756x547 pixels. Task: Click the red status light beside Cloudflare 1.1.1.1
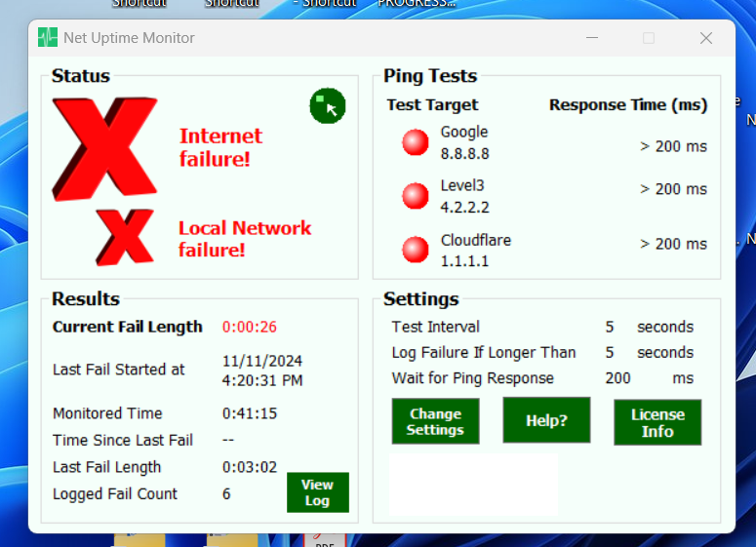416,250
